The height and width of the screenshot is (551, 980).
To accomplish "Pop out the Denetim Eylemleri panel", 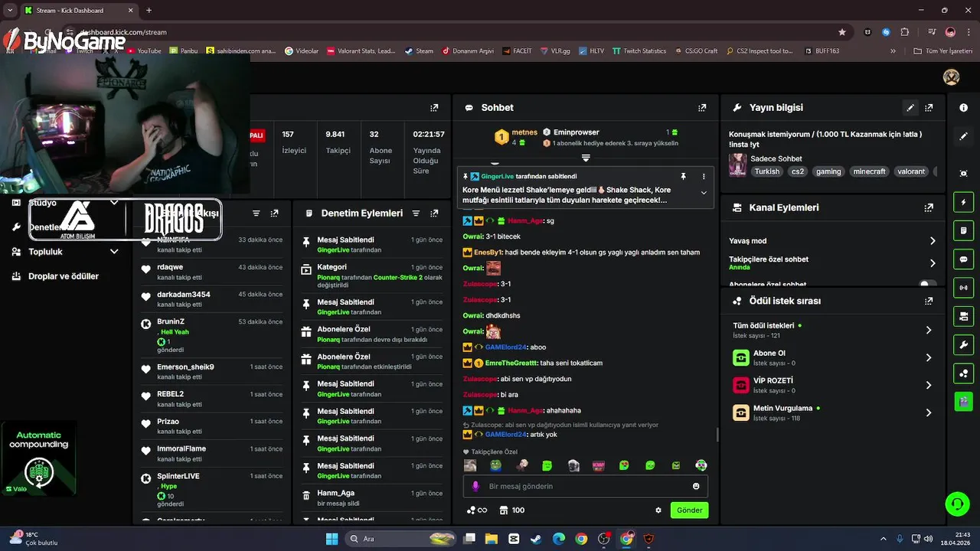I will click(x=434, y=214).
